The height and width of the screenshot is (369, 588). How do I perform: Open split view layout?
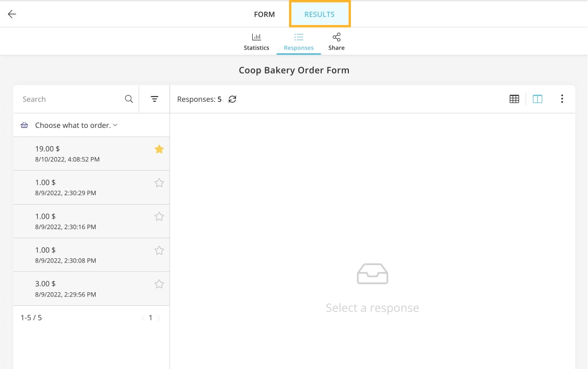[x=537, y=99]
